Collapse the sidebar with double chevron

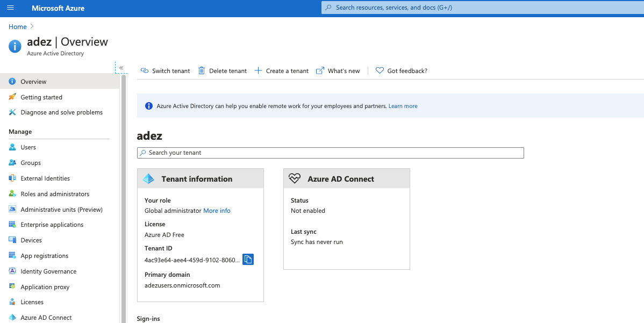pyautogui.click(x=121, y=68)
